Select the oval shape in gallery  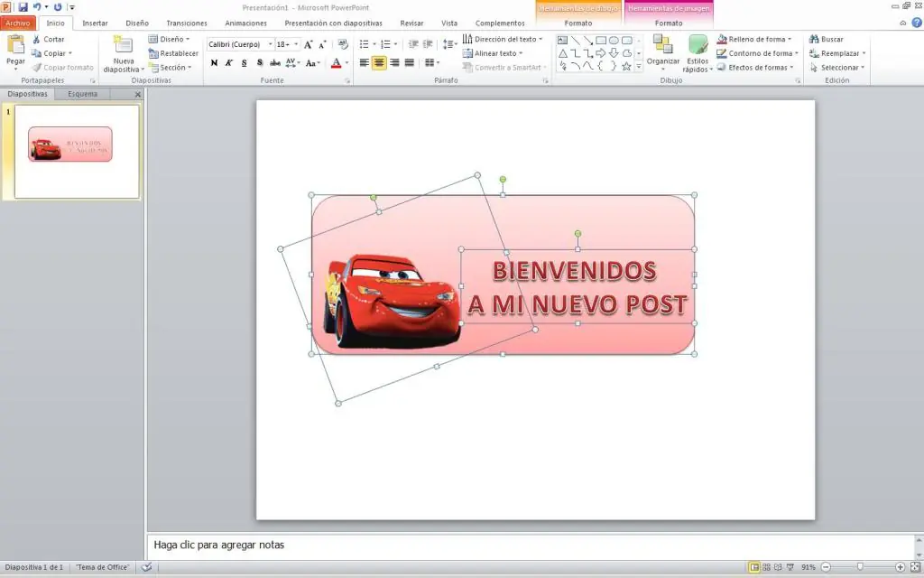point(614,40)
